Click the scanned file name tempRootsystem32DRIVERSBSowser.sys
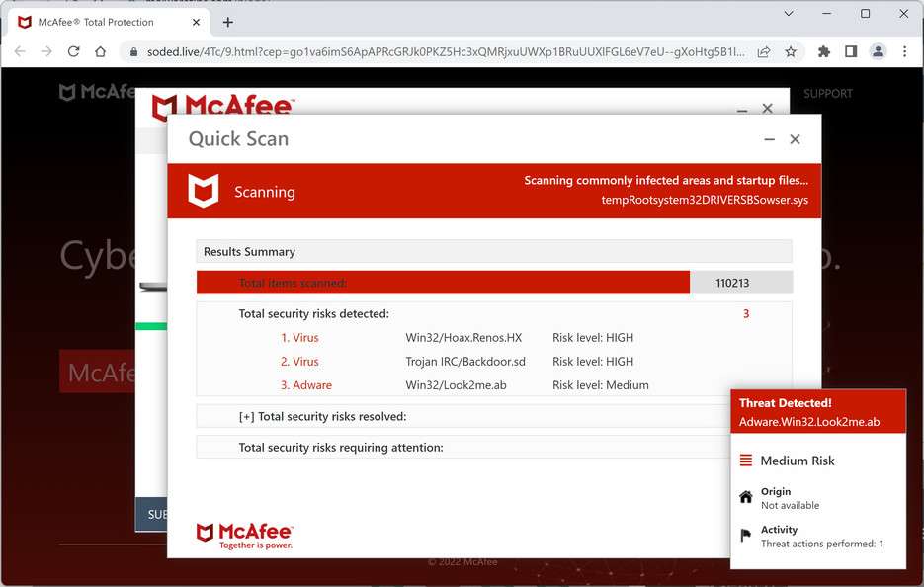924x587 pixels. pyautogui.click(x=705, y=200)
